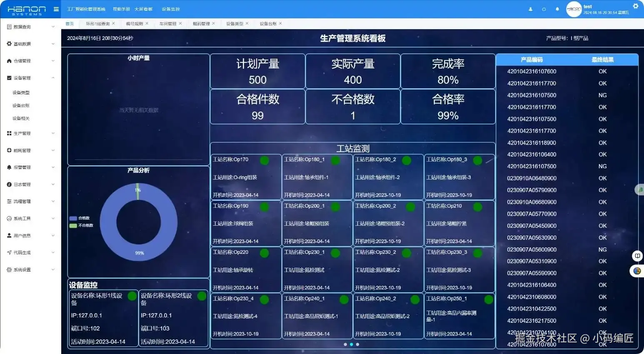Click product code 4201042316118900
The image size is (644, 354).
pos(532,143)
